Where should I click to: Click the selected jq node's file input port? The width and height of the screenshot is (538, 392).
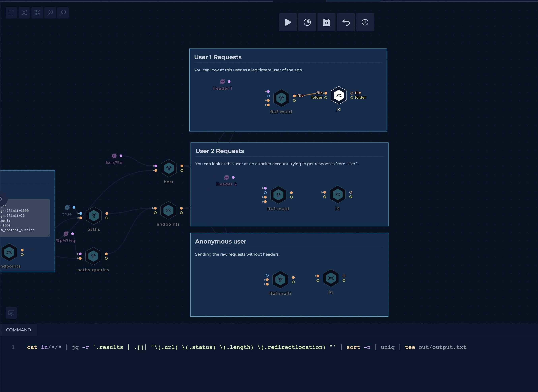click(x=326, y=93)
